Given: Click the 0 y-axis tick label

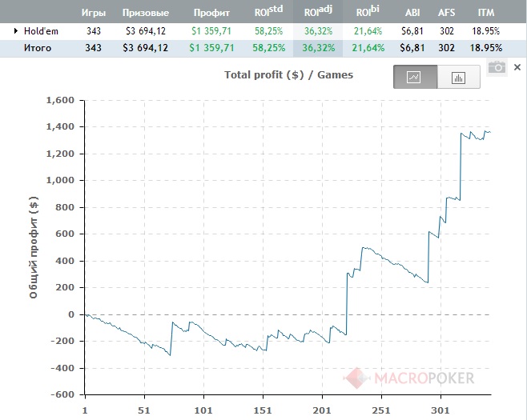Looking at the screenshot, I should point(71,314).
